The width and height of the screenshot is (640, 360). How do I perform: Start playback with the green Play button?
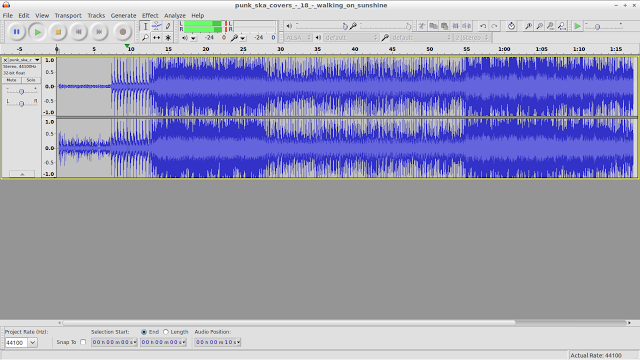38,32
